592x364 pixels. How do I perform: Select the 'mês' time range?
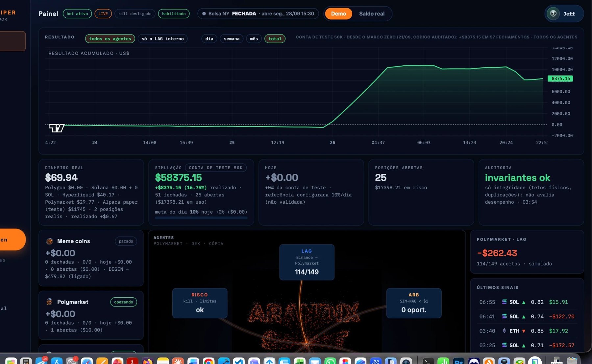(x=254, y=39)
